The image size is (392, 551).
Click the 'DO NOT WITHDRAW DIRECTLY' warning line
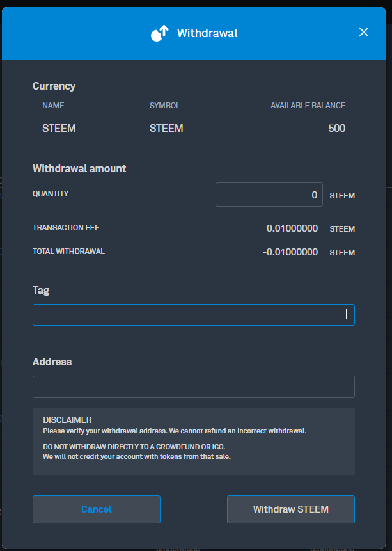point(134,447)
